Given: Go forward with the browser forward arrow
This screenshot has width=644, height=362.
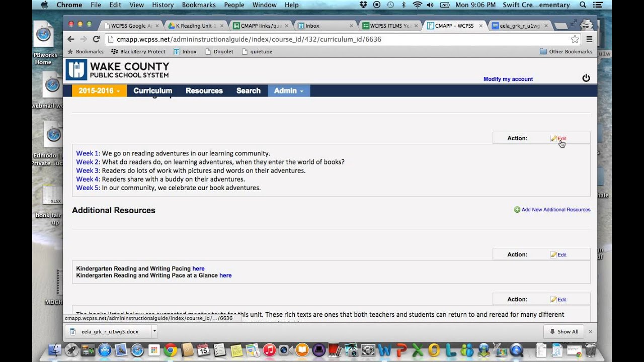Looking at the screenshot, I should (84, 39).
